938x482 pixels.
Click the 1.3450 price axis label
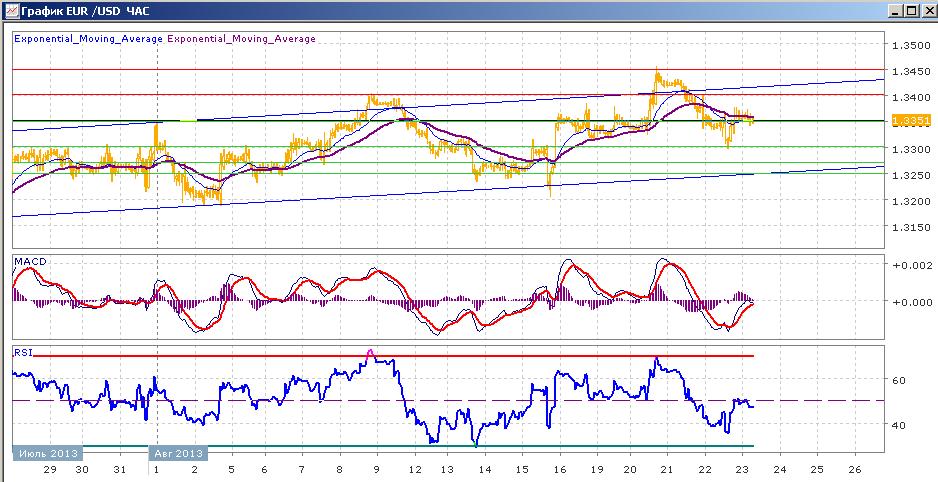[x=910, y=72]
